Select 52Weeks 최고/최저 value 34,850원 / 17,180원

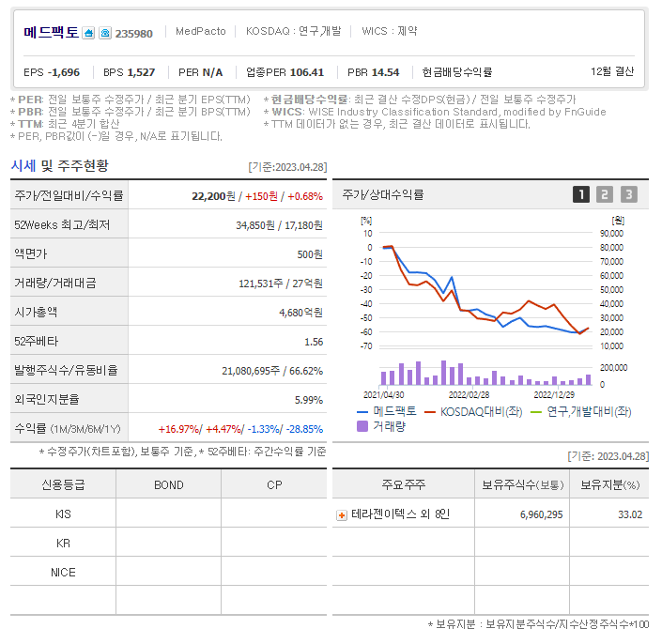tap(279, 225)
